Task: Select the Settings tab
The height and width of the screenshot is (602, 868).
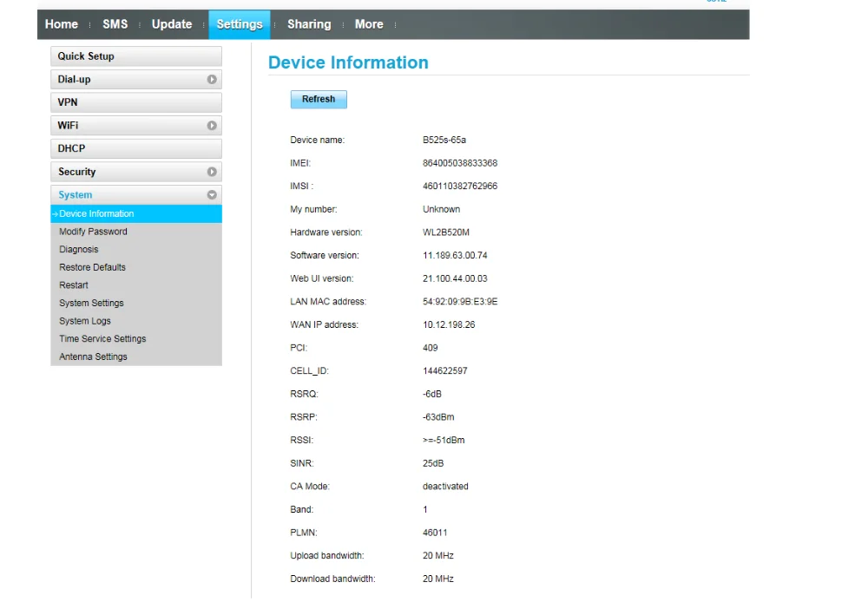Action: pyautogui.click(x=240, y=24)
